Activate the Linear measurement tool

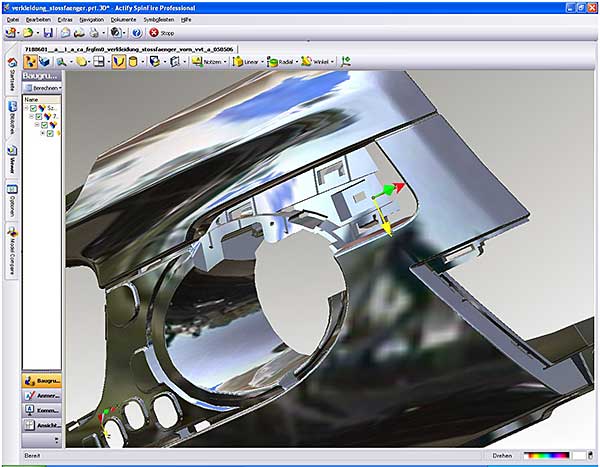(x=246, y=61)
